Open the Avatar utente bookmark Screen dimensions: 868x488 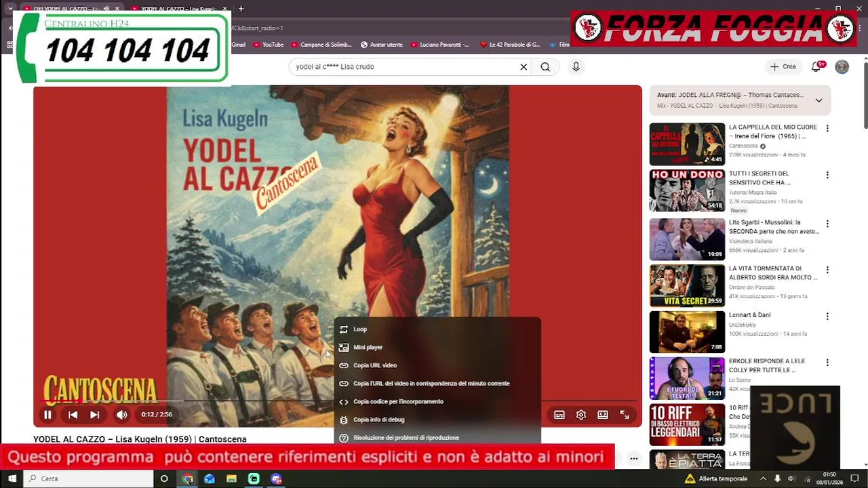[382, 45]
